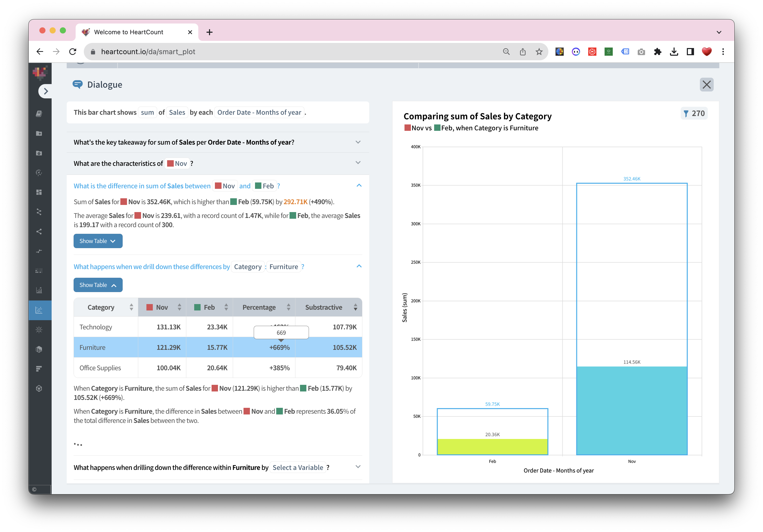763x532 pixels.
Task: Select the gauge icon in the sidebar
Action: (x=39, y=173)
